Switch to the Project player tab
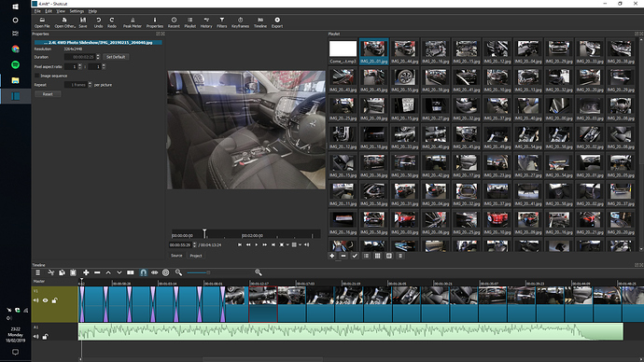The width and height of the screenshot is (644, 362). point(196,256)
